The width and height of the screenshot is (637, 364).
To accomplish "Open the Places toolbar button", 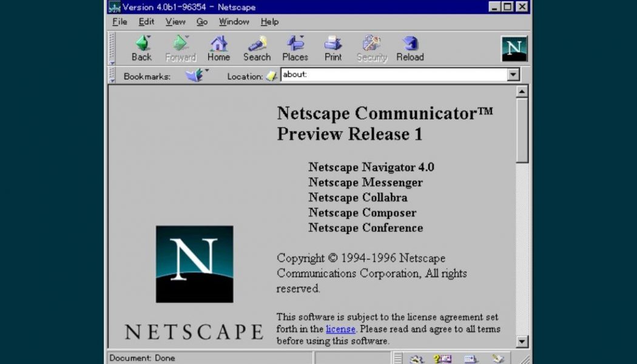I will pos(295,49).
